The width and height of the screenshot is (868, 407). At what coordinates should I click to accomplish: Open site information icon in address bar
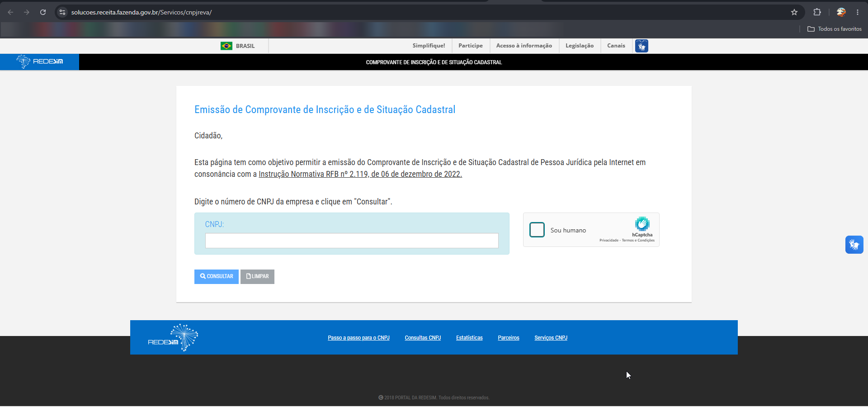tap(62, 12)
